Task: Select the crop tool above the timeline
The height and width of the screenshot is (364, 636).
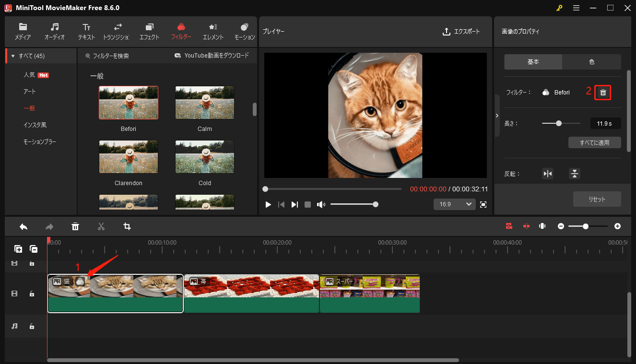Action: (x=127, y=226)
